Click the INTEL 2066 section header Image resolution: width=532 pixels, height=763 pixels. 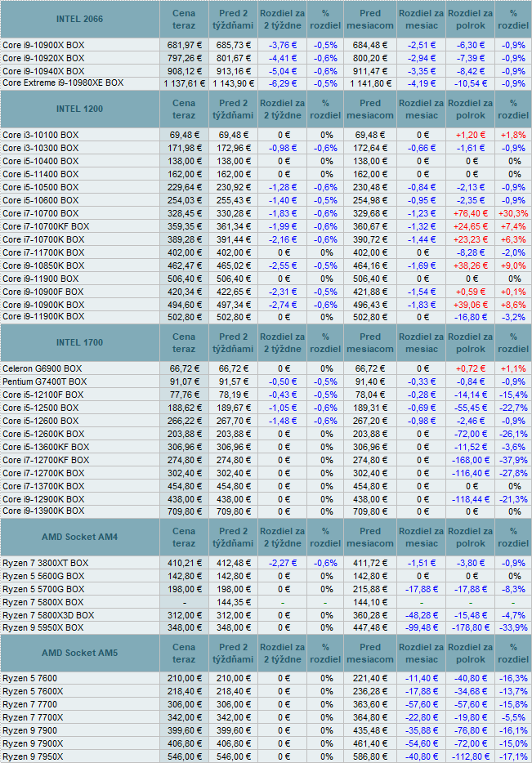pos(80,19)
